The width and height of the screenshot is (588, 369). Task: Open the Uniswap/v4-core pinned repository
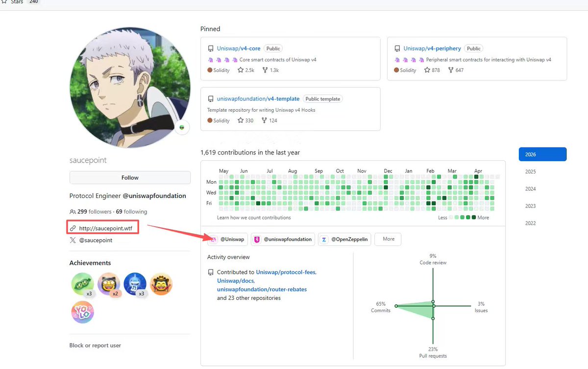[239, 49]
